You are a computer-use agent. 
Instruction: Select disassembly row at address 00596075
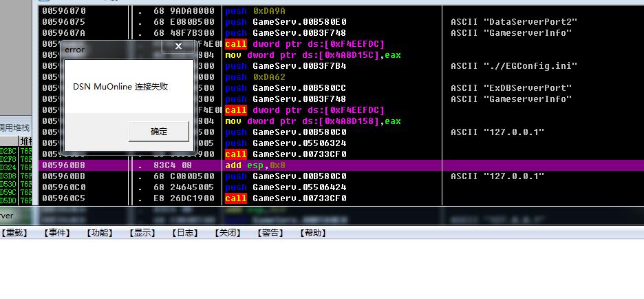pyautogui.click(x=341, y=22)
